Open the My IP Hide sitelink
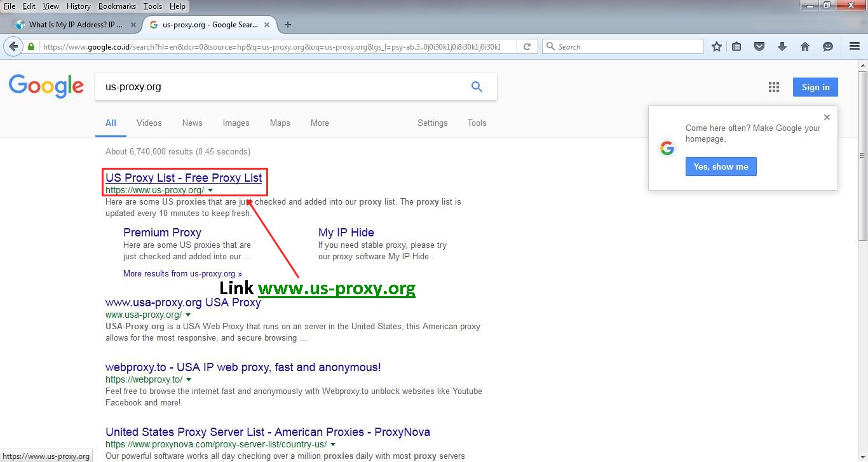868x462 pixels. pos(346,233)
